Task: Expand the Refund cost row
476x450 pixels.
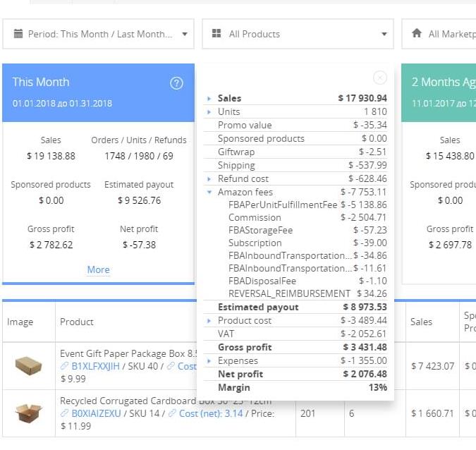Action: [209, 179]
